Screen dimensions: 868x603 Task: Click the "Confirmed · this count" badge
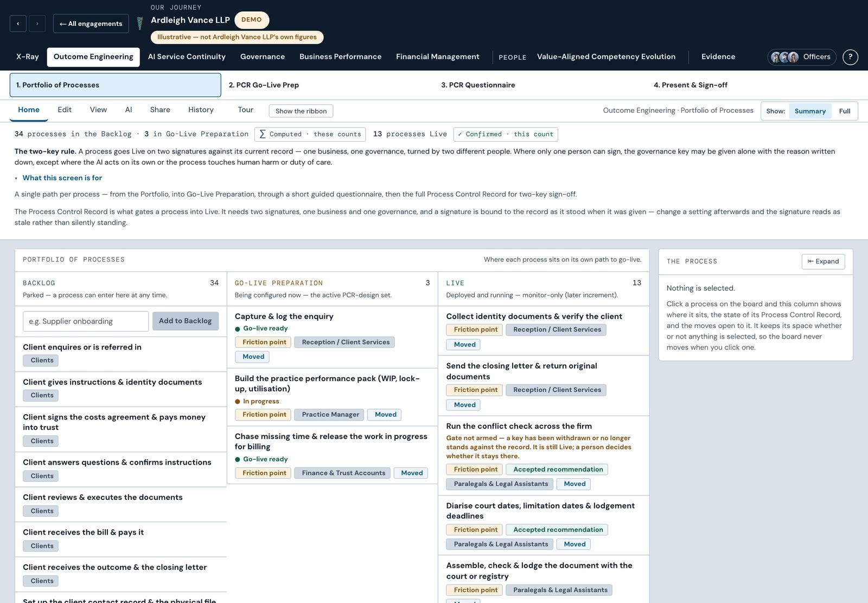pyautogui.click(x=506, y=135)
